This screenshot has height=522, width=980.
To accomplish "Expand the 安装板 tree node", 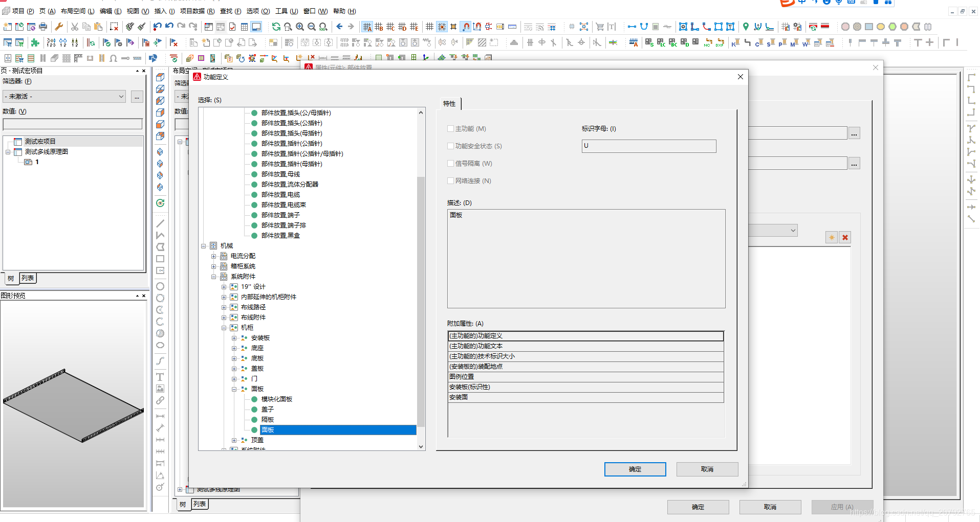I will point(234,338).
